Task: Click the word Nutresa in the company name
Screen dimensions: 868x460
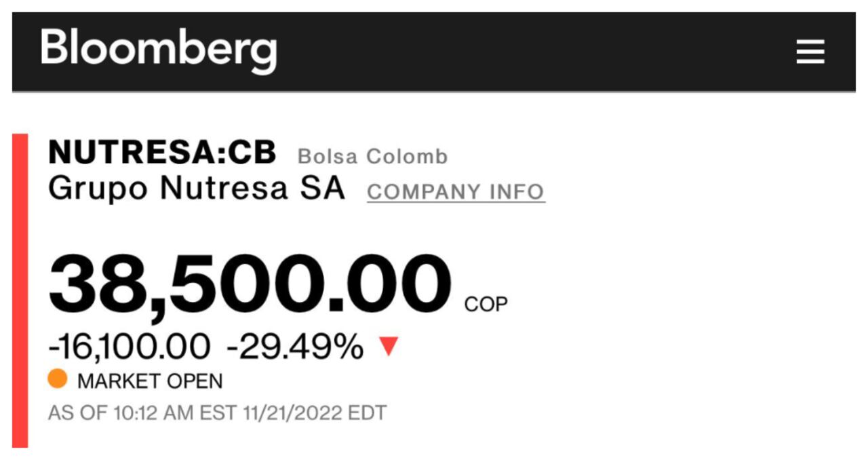Action: click(224, 188)
